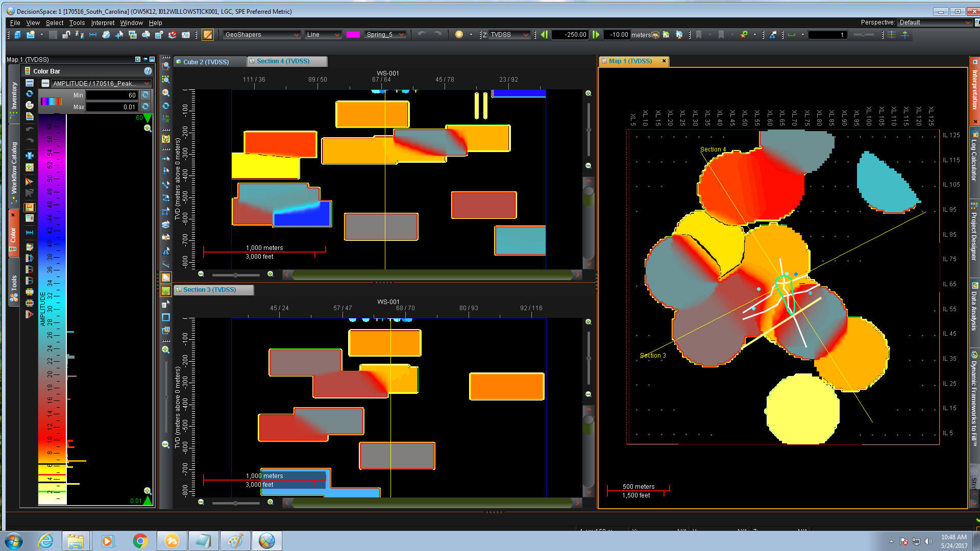Open the Tools menu
Screen dimensions: 980x551
pyautogui.click(x=77, y=23)
